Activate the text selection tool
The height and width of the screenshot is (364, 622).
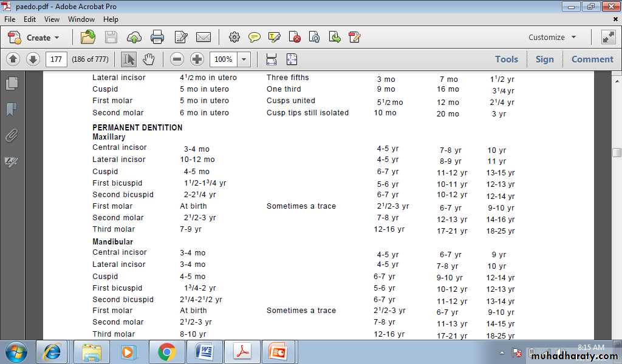point(129,59)
